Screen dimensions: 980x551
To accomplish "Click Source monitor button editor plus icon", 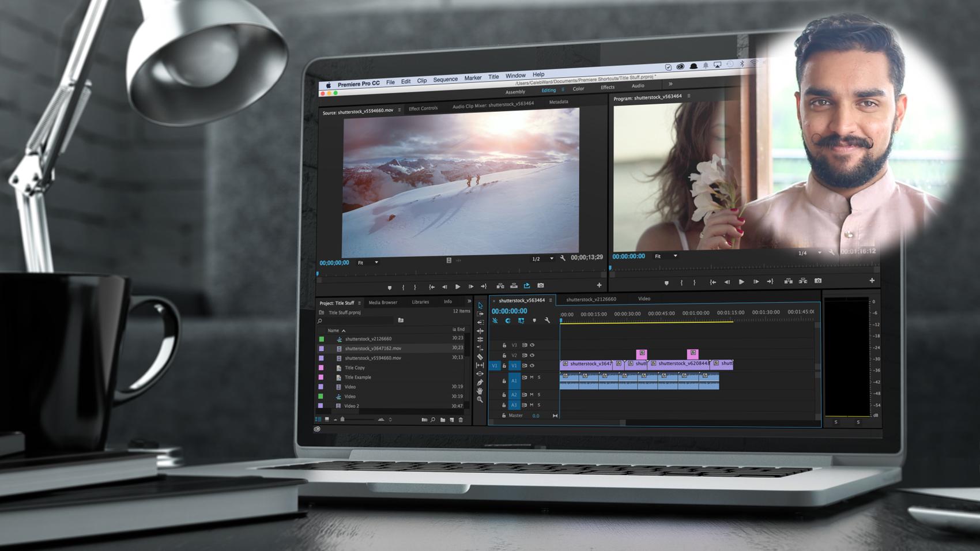I will pyautogui.click(x=599, y=285).
